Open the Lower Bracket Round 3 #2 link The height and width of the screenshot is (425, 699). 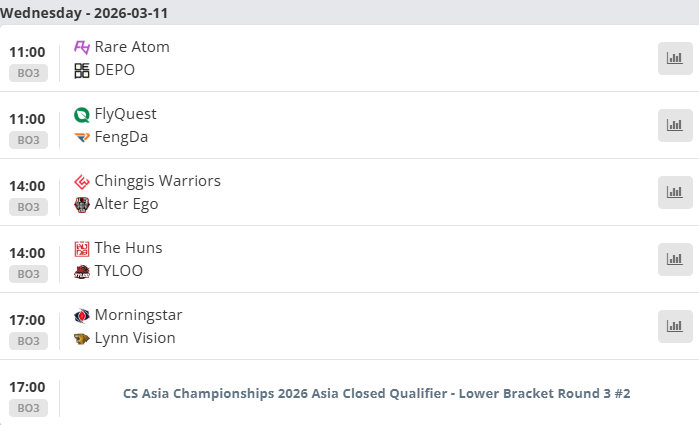(376, 393)
